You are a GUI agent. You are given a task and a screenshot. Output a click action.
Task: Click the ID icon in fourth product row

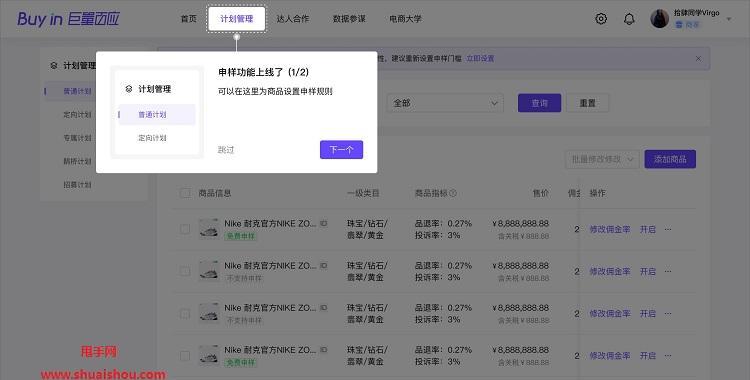click(324, 350)
